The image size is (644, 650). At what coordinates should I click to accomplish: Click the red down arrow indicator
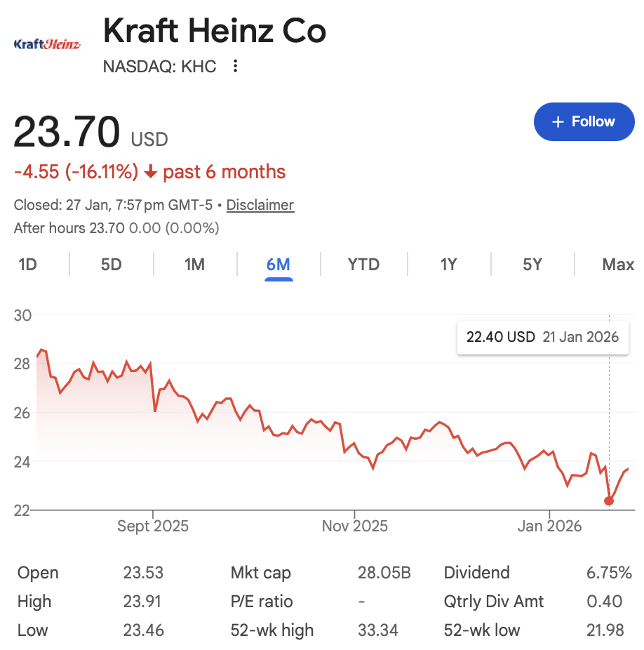pyautogui.click(x=151, y=172)
